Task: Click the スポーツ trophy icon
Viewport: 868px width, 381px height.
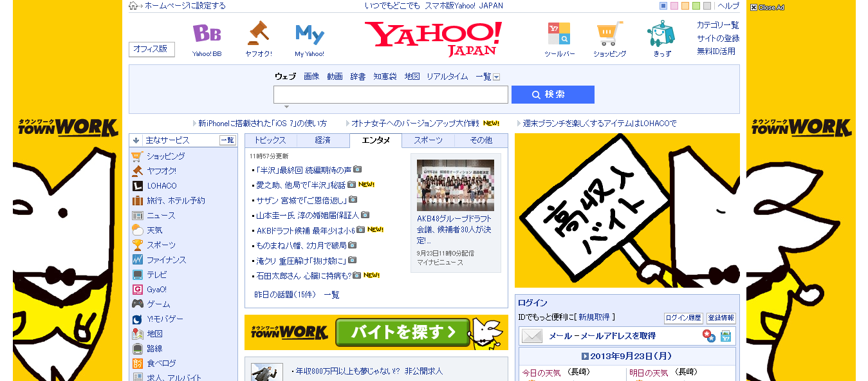Action: tap(137, 245)
